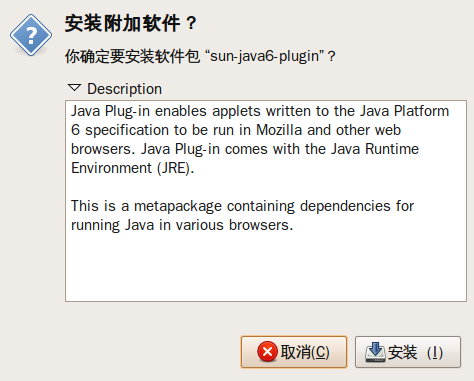Click 'Environment' word in description text

point(112,168)
